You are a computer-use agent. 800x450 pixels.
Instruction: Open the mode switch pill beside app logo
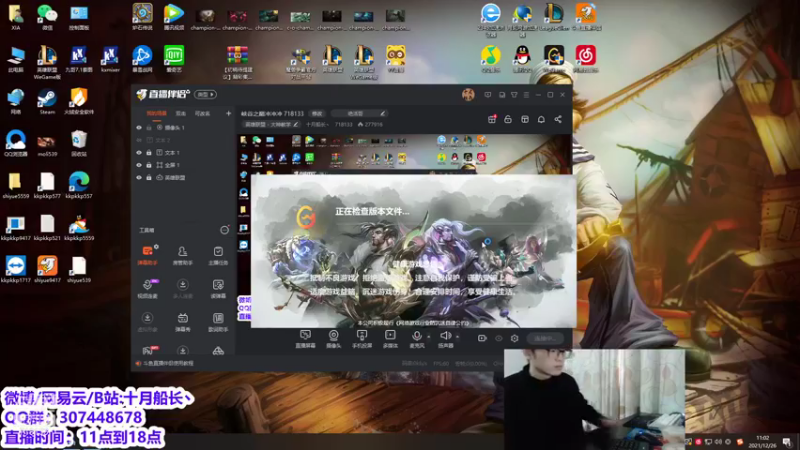point(205,94)
